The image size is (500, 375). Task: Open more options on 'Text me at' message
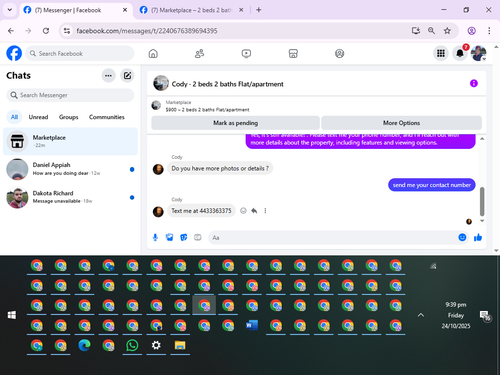pos(265,211)
